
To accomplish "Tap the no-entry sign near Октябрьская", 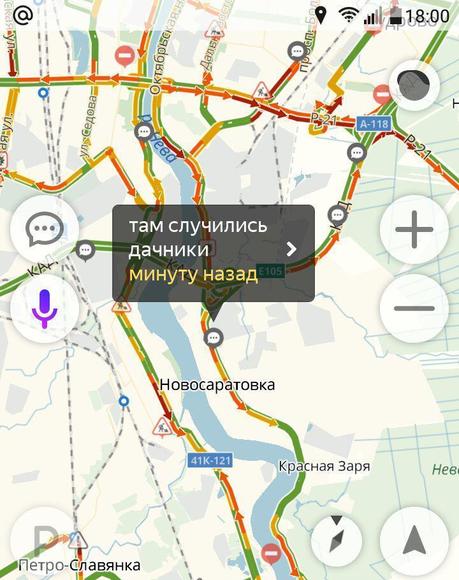I will point(125,56).
